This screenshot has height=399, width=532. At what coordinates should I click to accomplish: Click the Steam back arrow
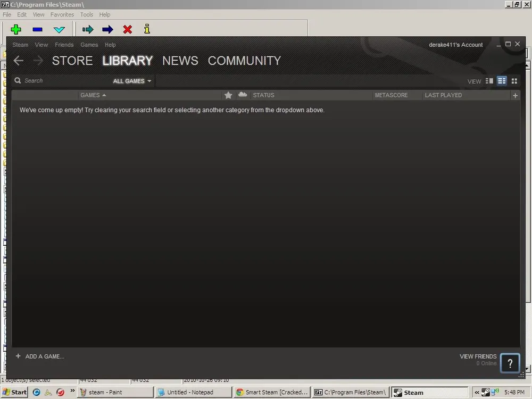pos(19,61)
